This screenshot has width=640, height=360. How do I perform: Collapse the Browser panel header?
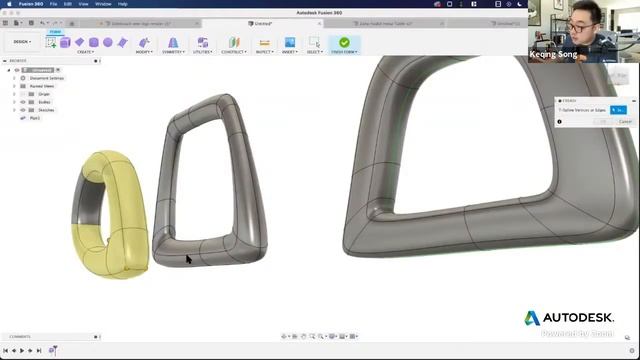coord(5,61)
